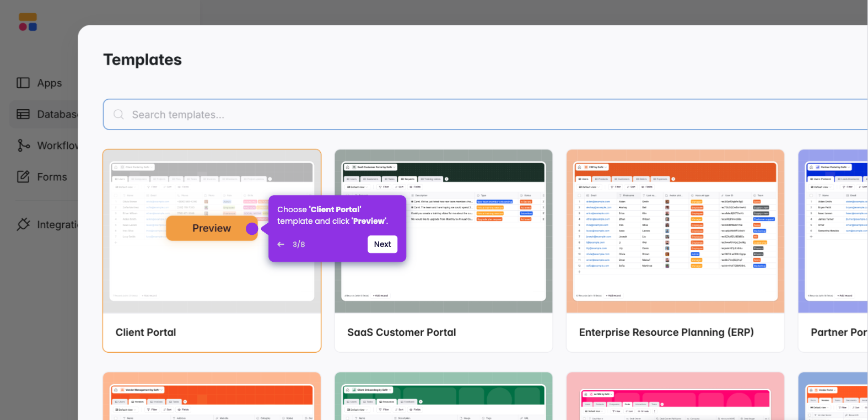
Task: Click the Apps layout icon
Action: 23,83
